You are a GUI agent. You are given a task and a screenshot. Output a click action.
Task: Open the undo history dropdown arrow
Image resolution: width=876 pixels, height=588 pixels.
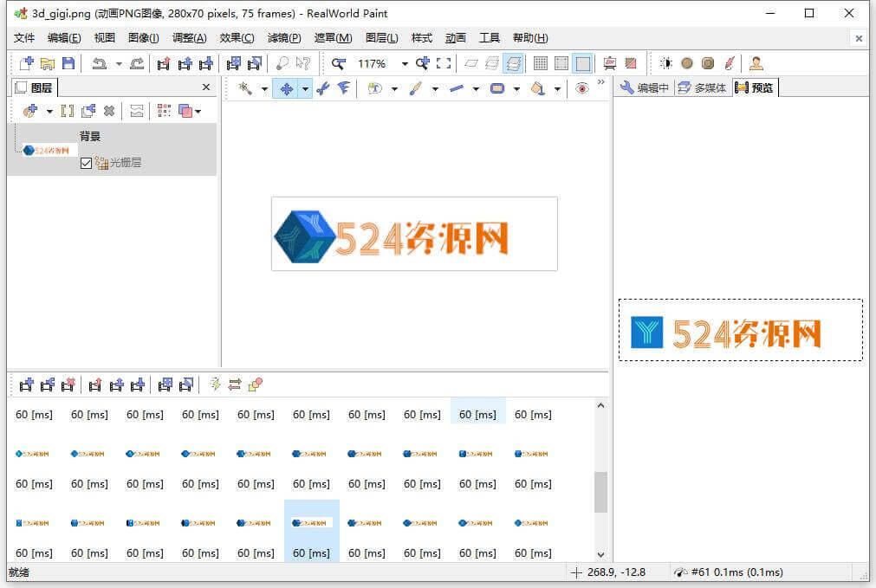pos(119,64)
